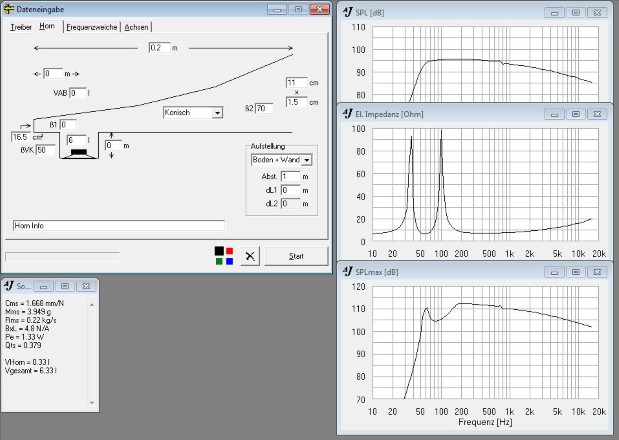The height and width of the screenshot is (440, 619).
Task: Edit the VAB volume field
Action: point(77,93)
